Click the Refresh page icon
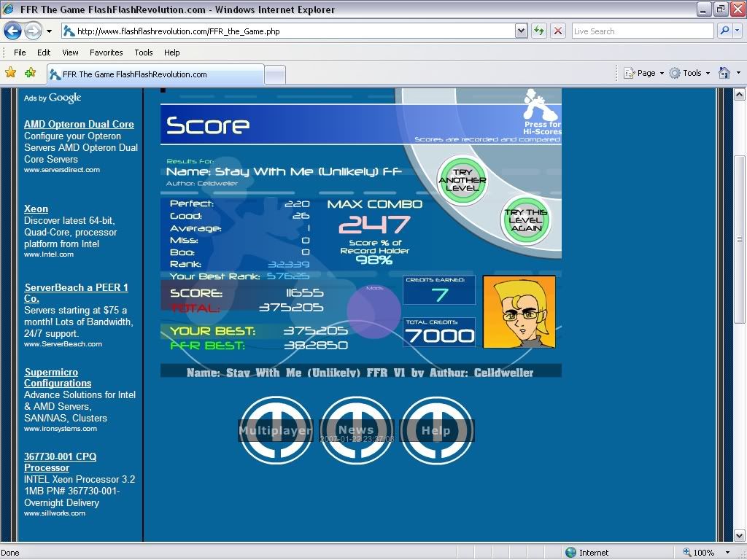Image resolution: width=747 pixels, height=560 pixels. (539, 31)
